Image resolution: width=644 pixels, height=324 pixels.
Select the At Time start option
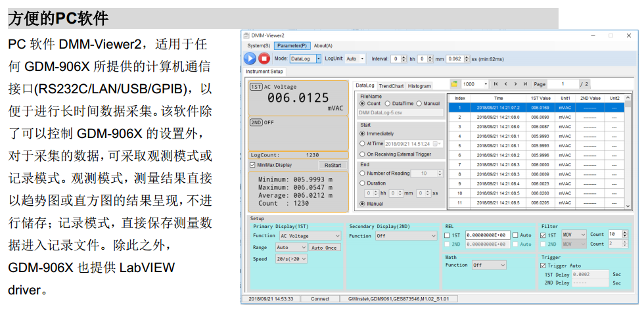click(x=362, y=144)
